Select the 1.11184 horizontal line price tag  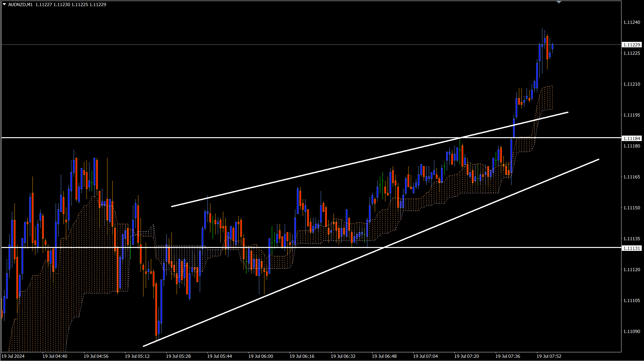click(632, 138)
